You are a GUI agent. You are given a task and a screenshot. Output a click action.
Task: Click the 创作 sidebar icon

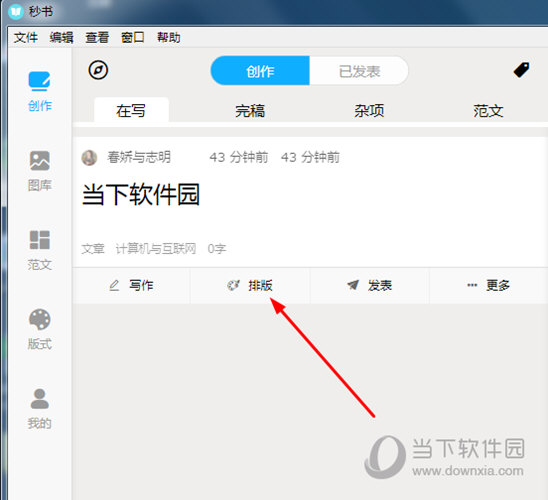[x=39, y=91]
